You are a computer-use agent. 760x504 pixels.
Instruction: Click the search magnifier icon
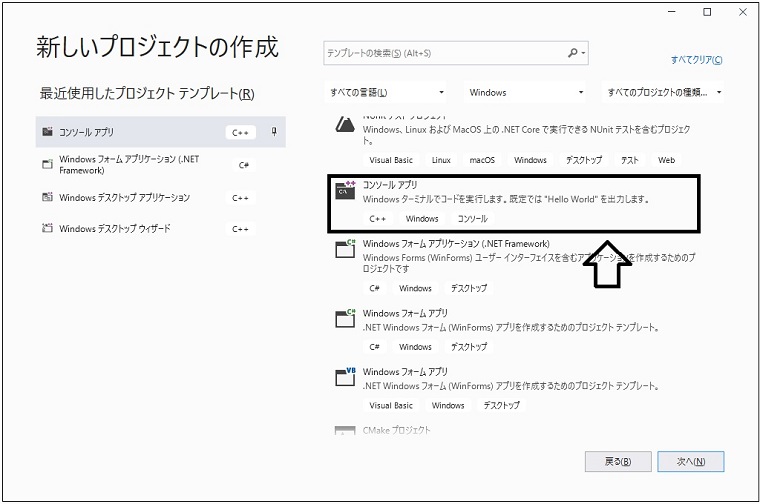coord(574,53)
